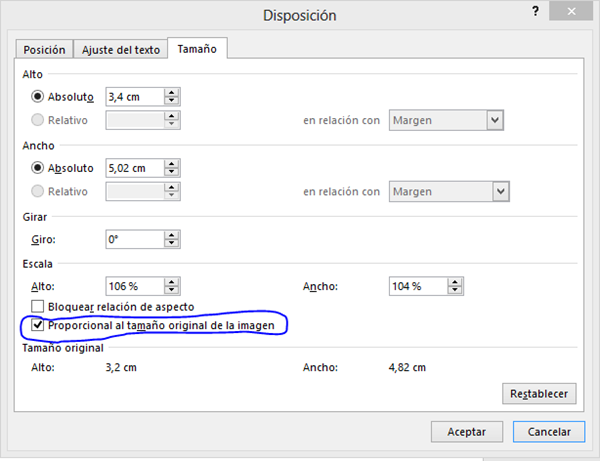Select the Tamaño tab
The height and width of the screenshot is (461, 600).
point(197,49)
